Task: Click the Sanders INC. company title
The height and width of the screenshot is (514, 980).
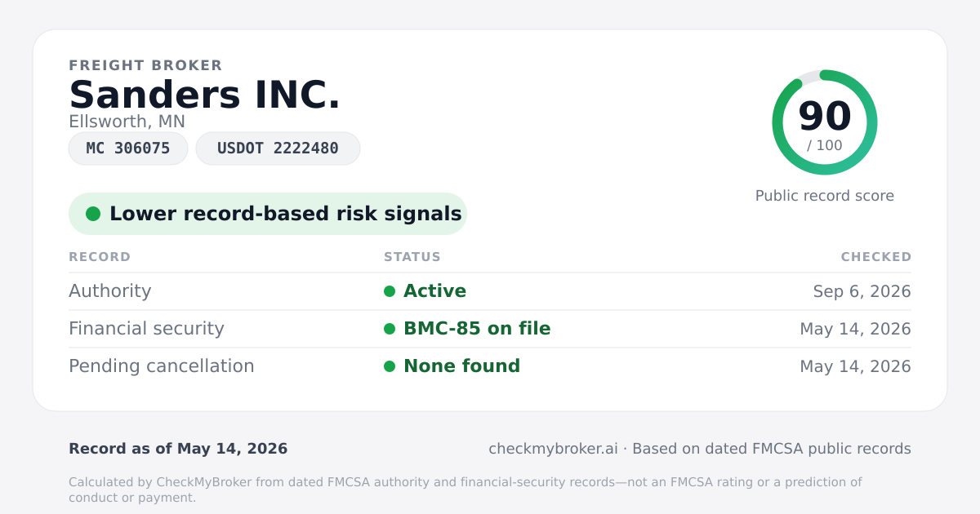Action: pyautogui.click(x=205, y=95)
